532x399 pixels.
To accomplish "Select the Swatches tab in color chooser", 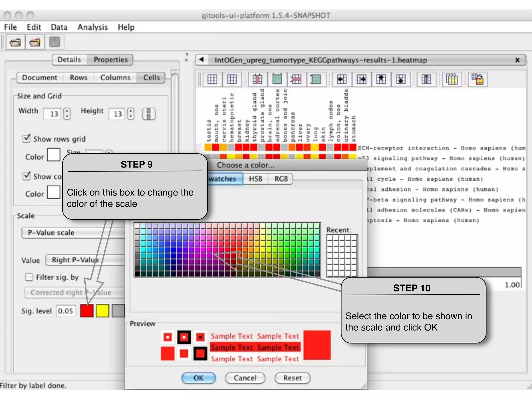I will (225, 179).
